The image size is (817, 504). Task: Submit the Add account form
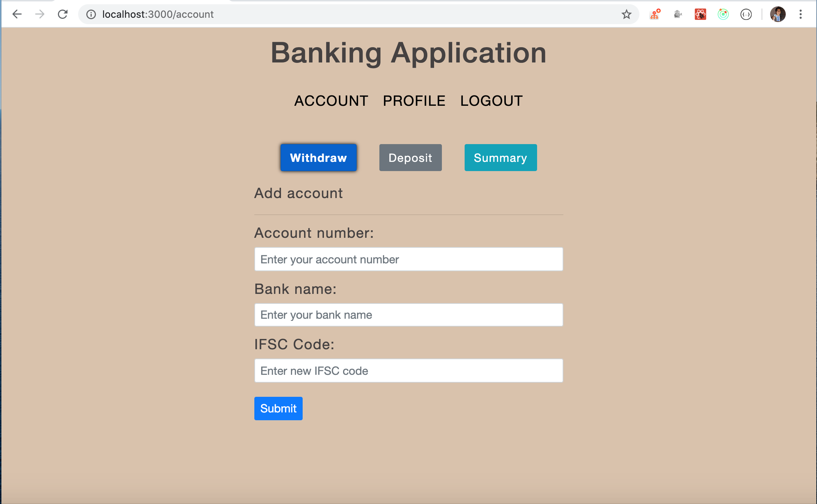[278, 408]
